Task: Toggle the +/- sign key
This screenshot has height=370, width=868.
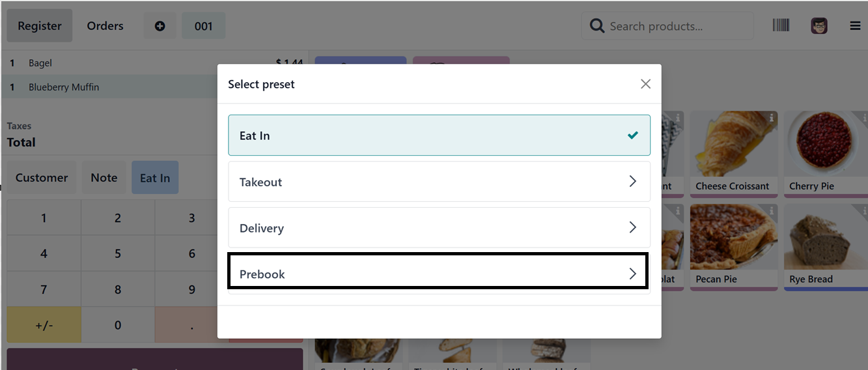Action: tap(44, 325)
